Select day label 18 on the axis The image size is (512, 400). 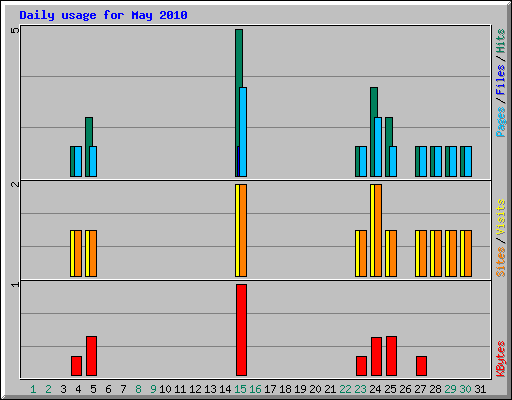pos(285,389)
